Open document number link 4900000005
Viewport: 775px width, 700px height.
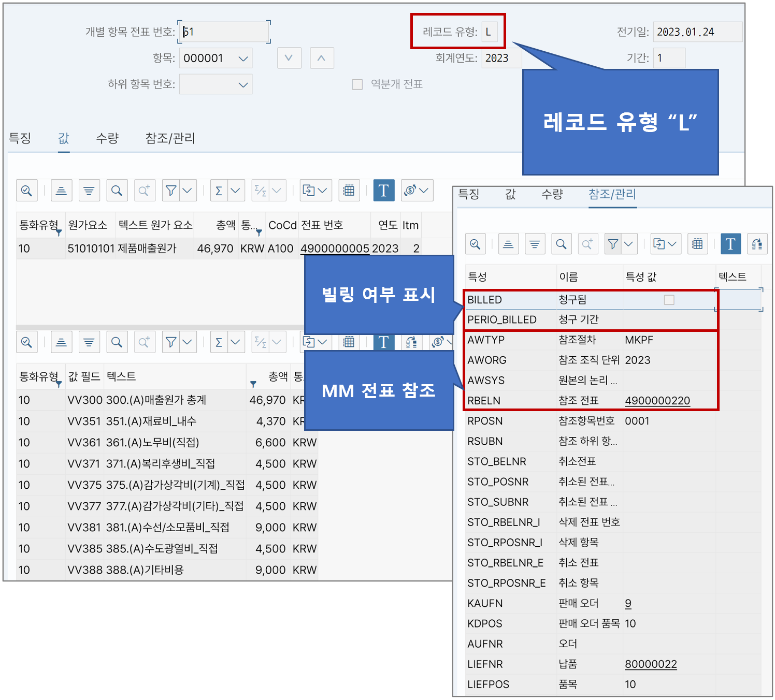pos(335,249)
